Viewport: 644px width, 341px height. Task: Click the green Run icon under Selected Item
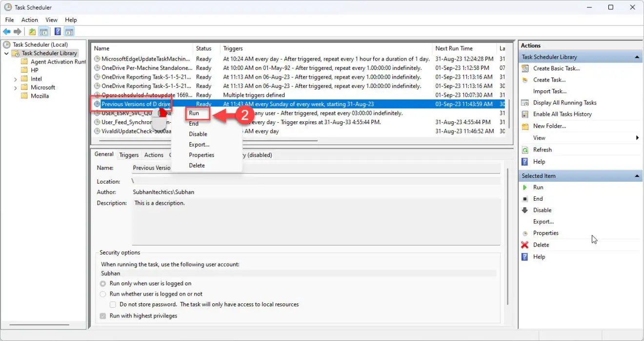[x=525, y=187]
